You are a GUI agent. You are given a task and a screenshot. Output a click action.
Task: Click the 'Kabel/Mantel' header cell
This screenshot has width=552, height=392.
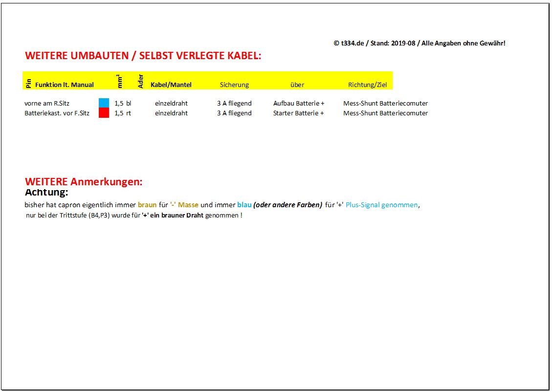[x=171, y=85]
